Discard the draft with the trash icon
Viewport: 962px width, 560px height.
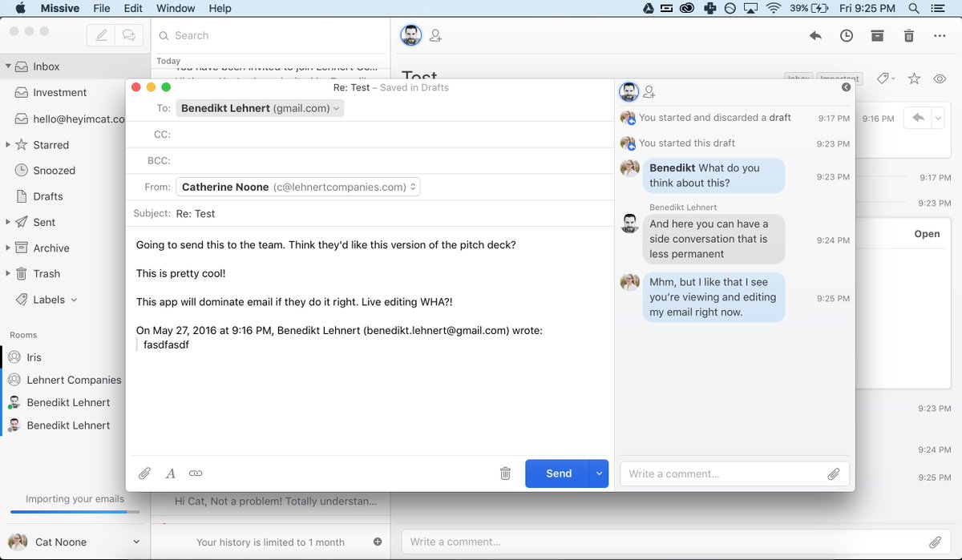[x=505, y=473]
